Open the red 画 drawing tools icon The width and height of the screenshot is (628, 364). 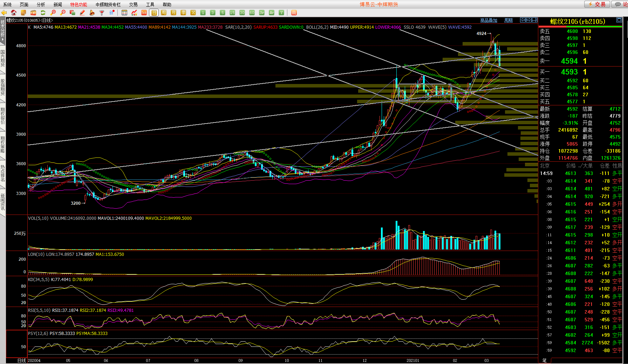pyautogui.click(x=294, y=13)
